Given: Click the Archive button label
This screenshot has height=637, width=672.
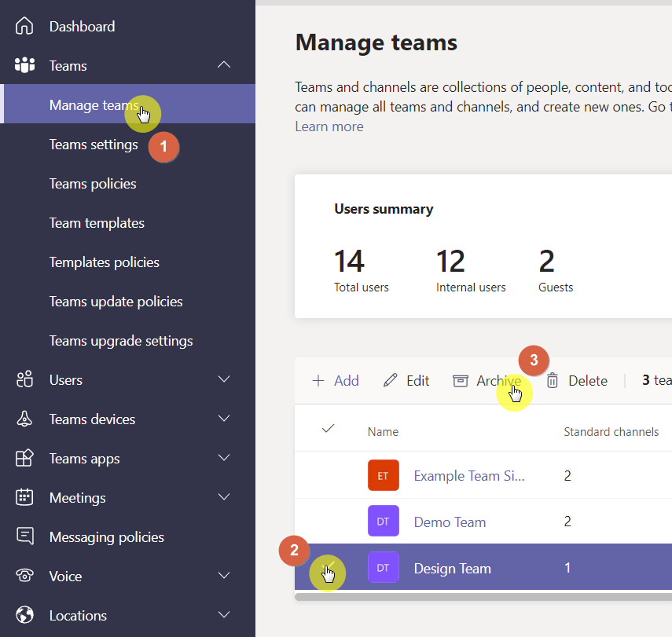Looking at the screenshot, I should point(499,380).
